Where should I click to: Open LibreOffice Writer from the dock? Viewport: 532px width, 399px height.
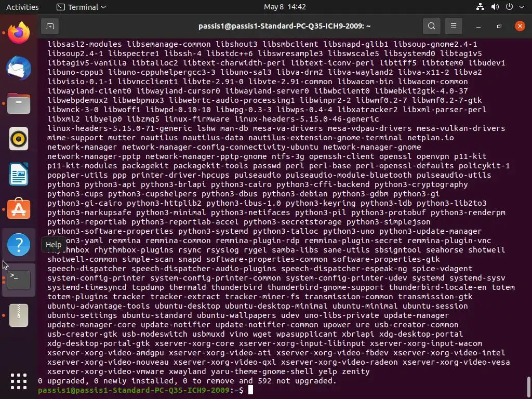click(x=19, y=174)
